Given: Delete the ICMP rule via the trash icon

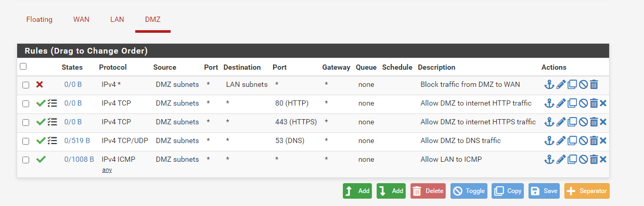Looking at the screenshot, I should pos(594,159).
